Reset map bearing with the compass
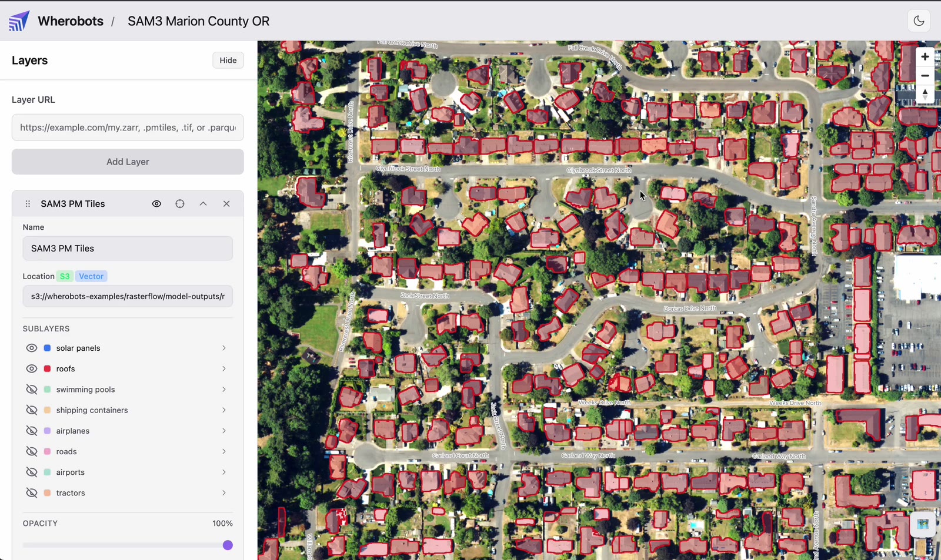The width and height of the screenshot is (941, 560). (x=925, y=94)
